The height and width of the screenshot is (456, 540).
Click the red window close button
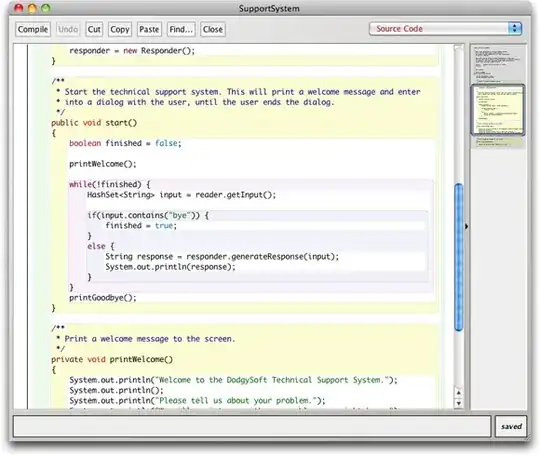click(x=19, y=8)
